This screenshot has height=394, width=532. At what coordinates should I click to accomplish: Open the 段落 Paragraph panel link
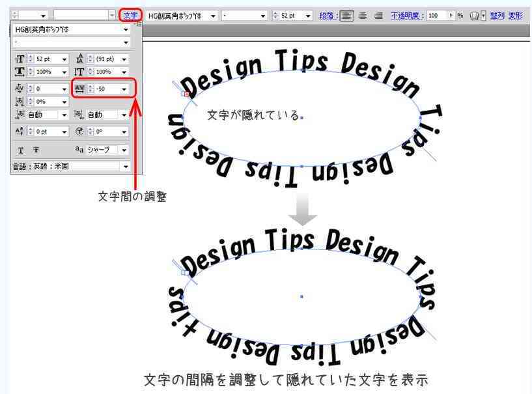[x=328, y=16]
